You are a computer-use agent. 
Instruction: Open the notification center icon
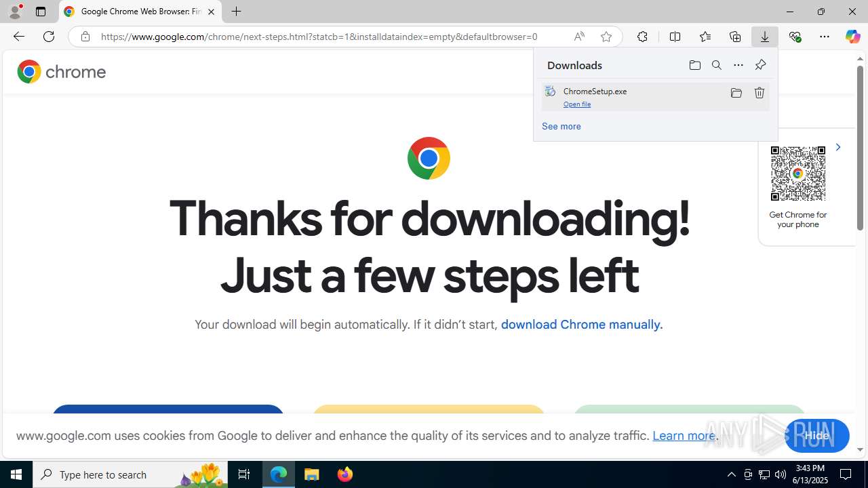pyautogui.click(x=846, y=474)
